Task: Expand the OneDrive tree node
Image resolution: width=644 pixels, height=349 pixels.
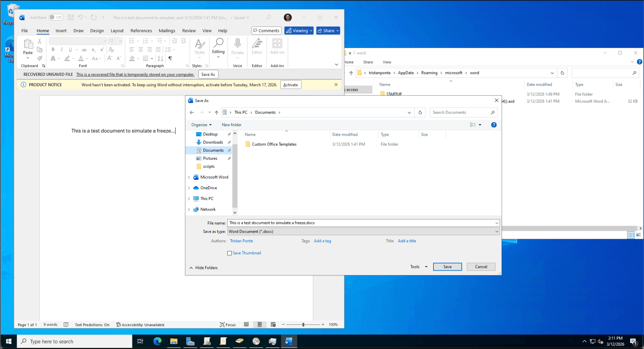Action: pos(189,188)
